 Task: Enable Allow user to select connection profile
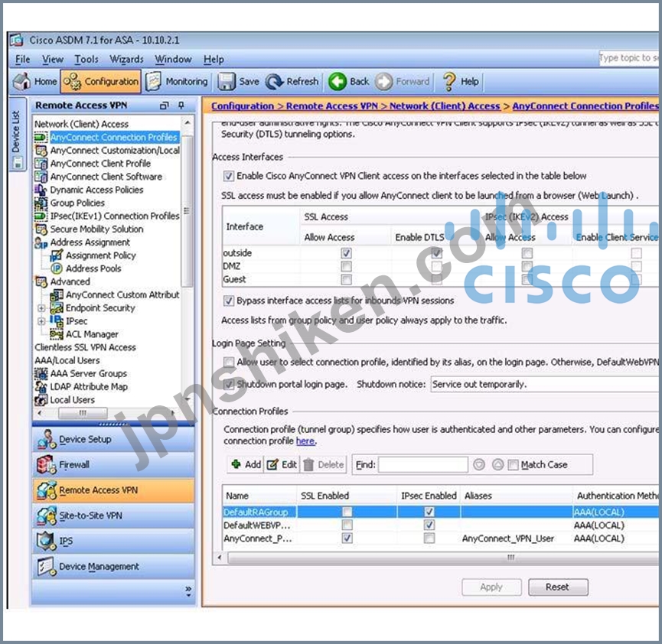point(228,362)
